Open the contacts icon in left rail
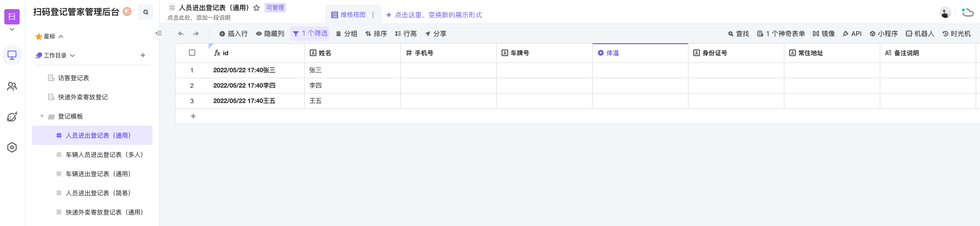Viewport: 980px width, 226px height. tap(12, 86)
